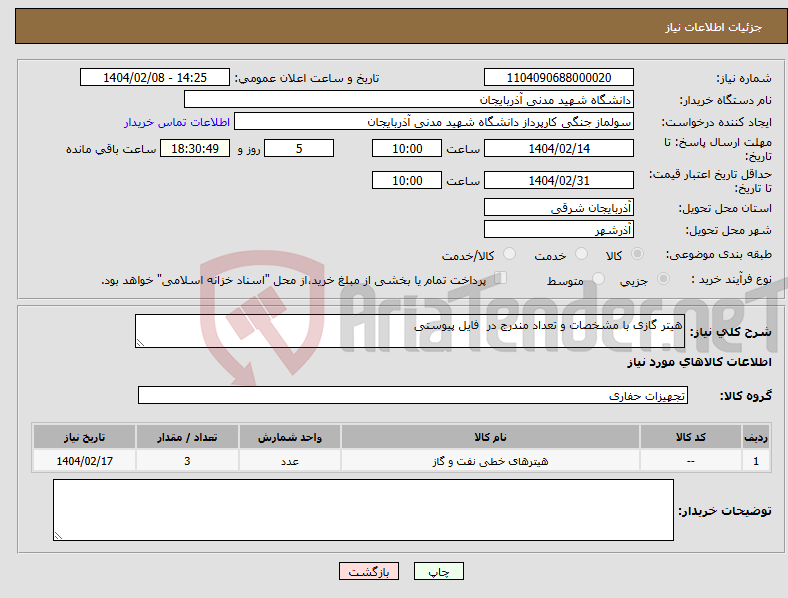Click the buyer name field دانشگاه شهید مدنی آذربایجان

[x=409, y=99]
